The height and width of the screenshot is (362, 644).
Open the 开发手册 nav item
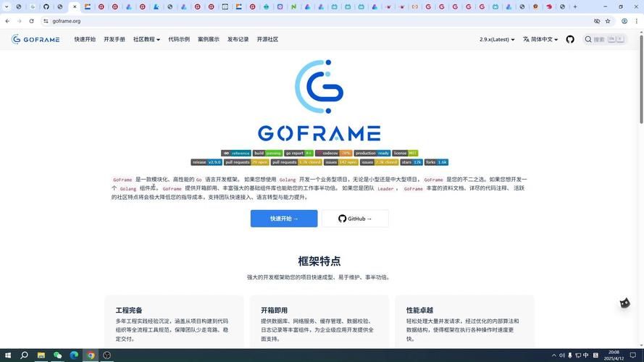click(x=114, y=39)
